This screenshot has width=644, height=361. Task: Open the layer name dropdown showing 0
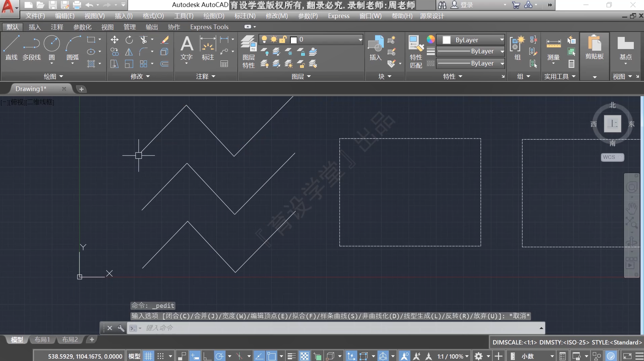[x=310, y=39]
